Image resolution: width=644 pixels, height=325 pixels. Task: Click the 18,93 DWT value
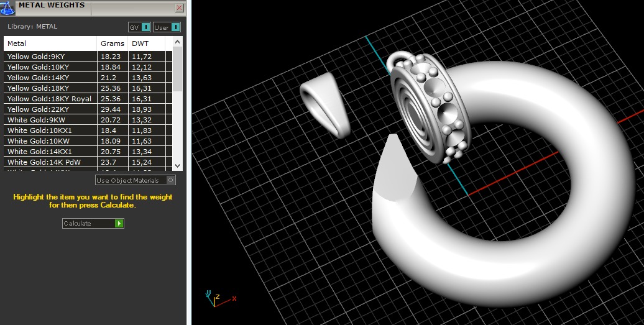pyautogui.click(x=142, y=109)
